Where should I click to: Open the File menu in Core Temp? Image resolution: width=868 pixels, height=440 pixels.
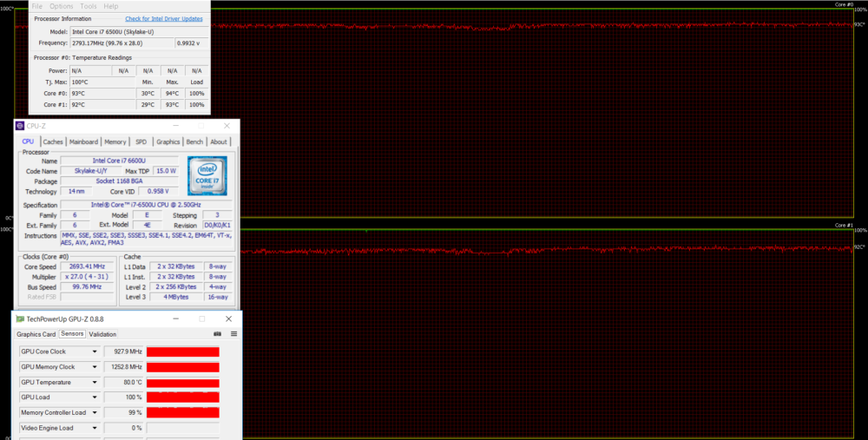click(x=37, y=6)
